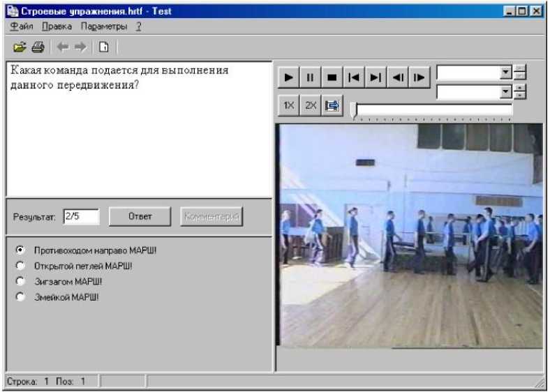The height and width of the screenshot is (392, 550).
Task: Increase the lower spinner value
Action: (520, 88)
